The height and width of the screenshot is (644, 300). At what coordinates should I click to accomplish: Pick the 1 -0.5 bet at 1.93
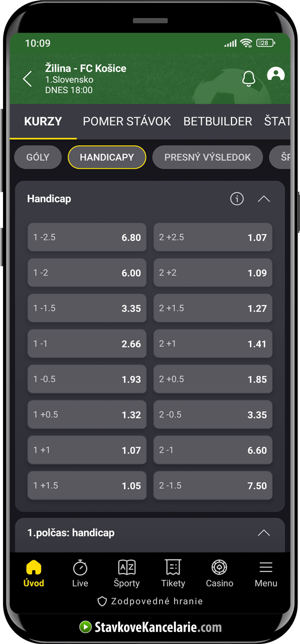click(x=87, y=379)
